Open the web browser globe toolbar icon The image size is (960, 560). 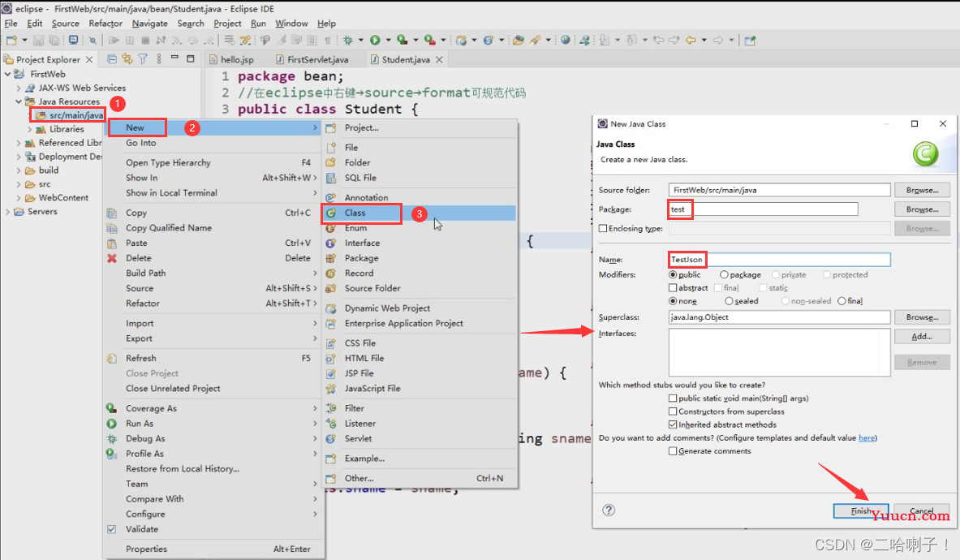point(565,40)
